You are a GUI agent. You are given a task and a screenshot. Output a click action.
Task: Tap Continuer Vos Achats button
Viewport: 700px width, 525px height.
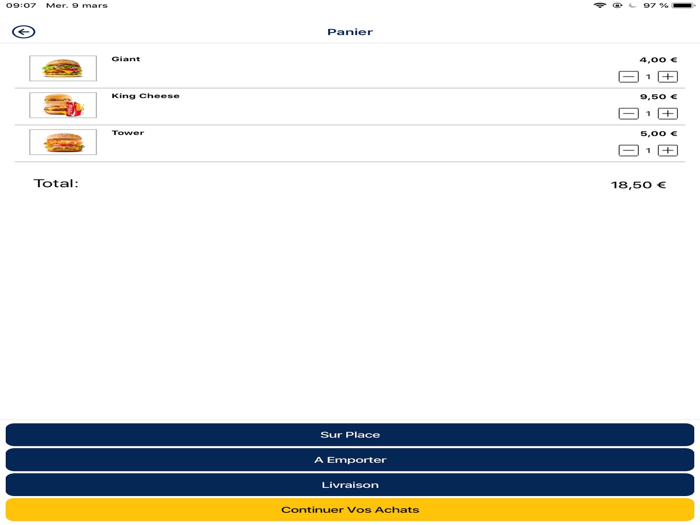point(350,510)
